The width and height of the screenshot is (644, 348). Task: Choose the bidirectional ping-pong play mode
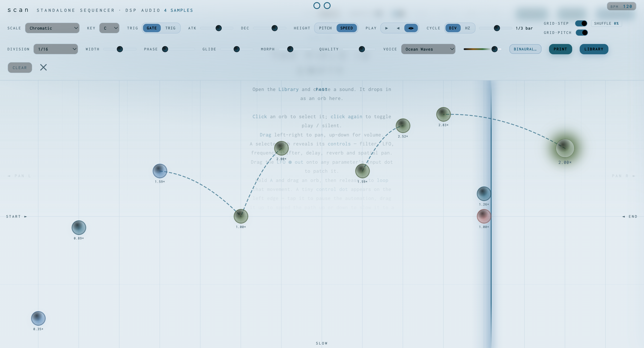tap(411, 28)
